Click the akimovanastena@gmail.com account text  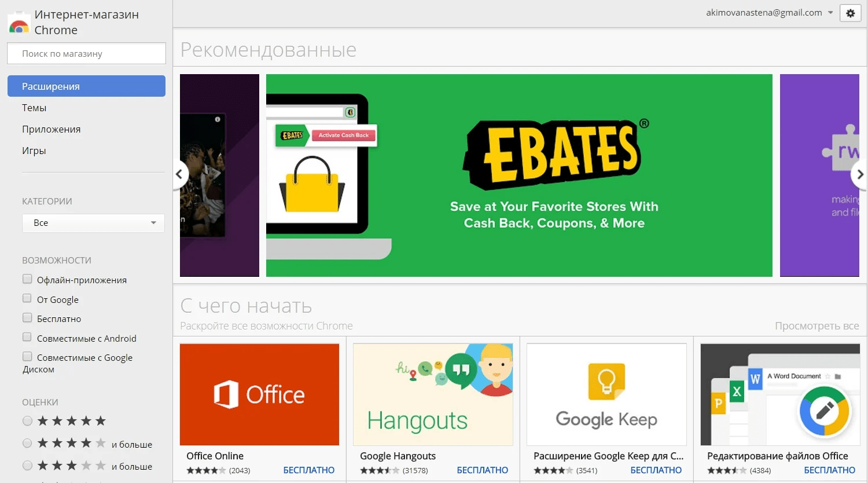pos(764,13)
